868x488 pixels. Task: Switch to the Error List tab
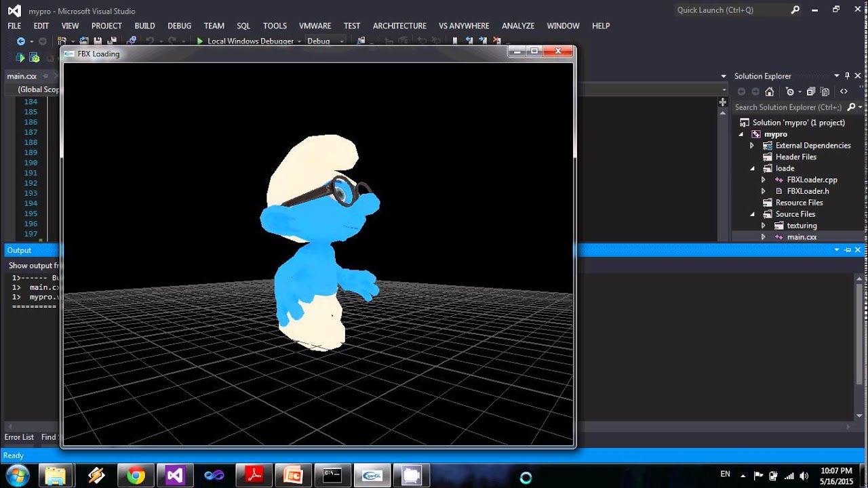click(19, 437)
